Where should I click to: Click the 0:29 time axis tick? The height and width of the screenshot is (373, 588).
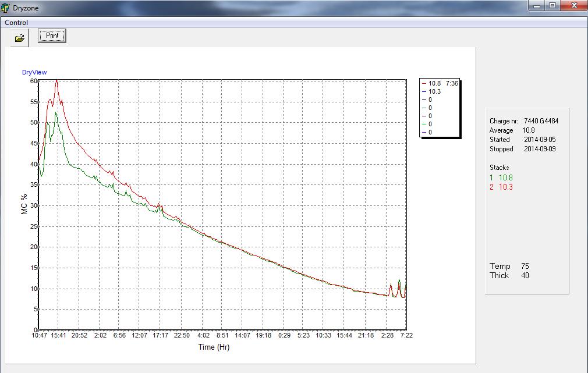pyautogui.click(x=284, y=335)
